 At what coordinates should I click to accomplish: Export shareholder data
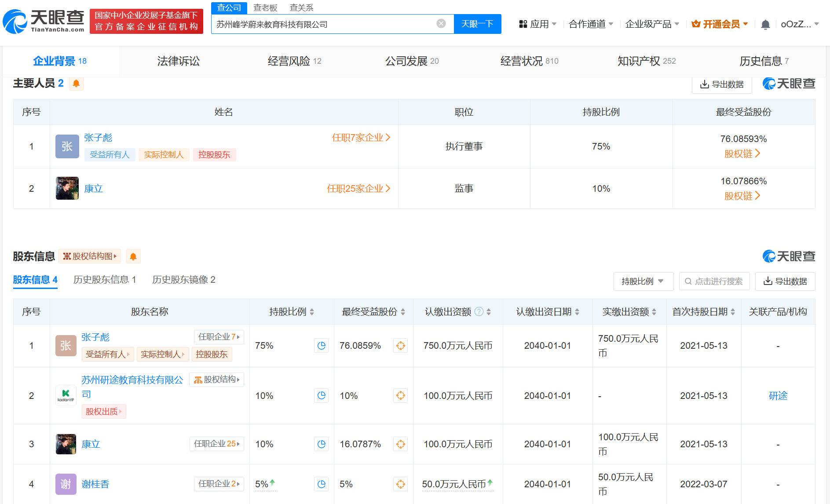coord(785,281)
